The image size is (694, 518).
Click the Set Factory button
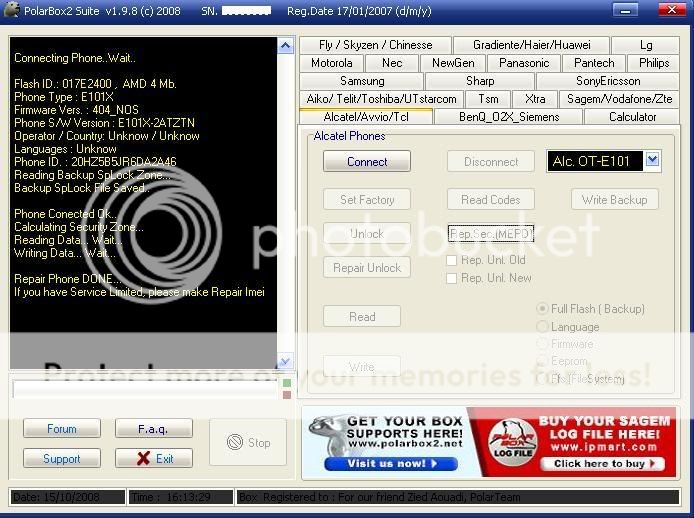[x=367, y=200]
